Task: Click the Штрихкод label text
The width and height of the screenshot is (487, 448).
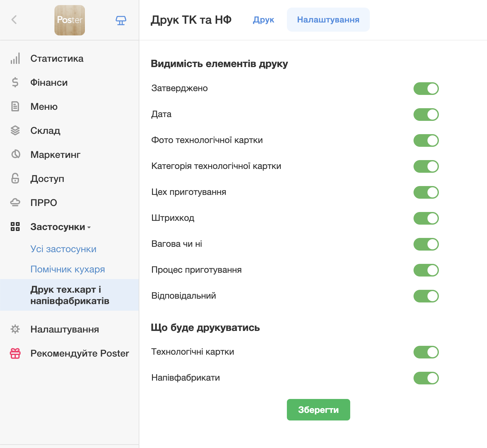Action: [x=173, y=218]
